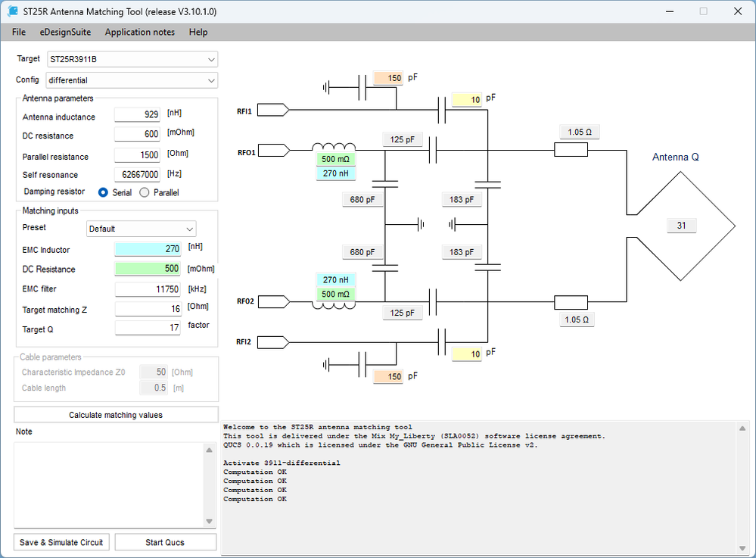This screenshot has height=558, width=756.
Task: Click the Characteristic Impedance Z0 field
Action: point(154,372)
